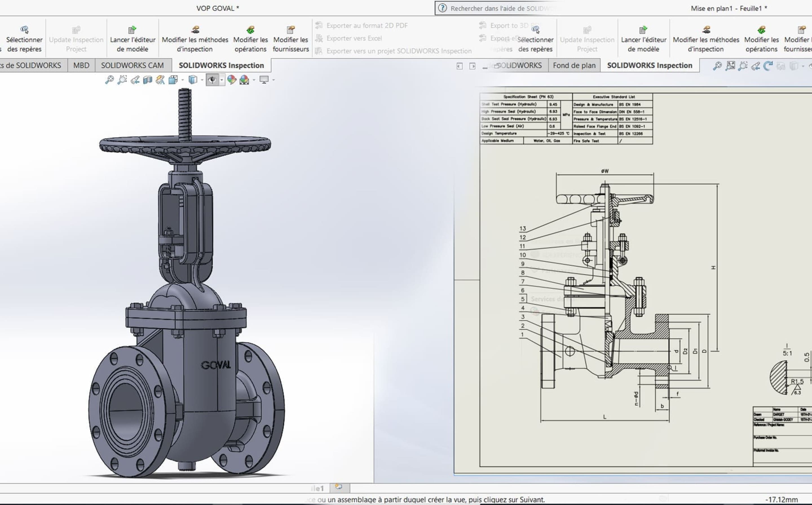Select SOLIDWORKS Inspection tab in drawing window
This screenshot has height=505, width=812.
tap(649, 65)
